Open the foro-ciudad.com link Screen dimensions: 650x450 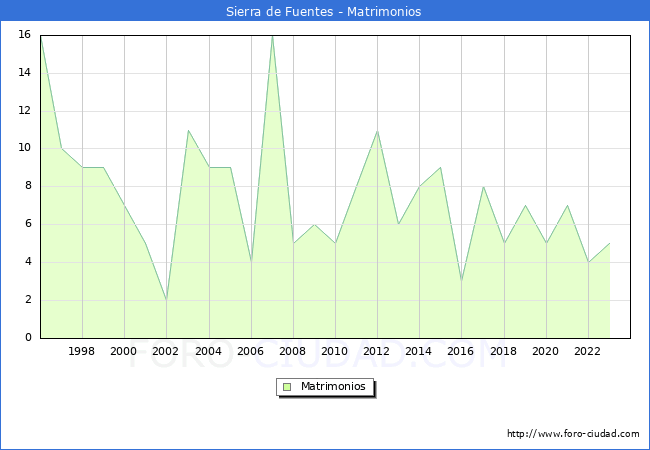point(573,434)
